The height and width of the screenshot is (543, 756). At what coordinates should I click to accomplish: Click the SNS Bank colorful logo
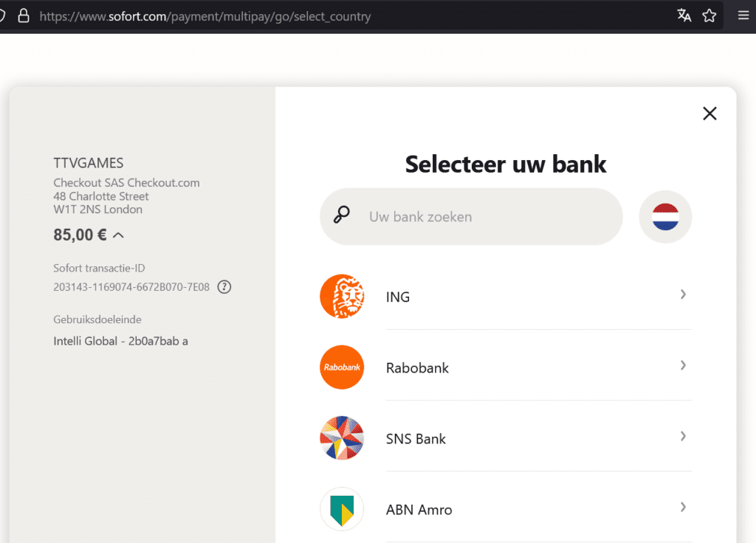click(x=342, y=438)
